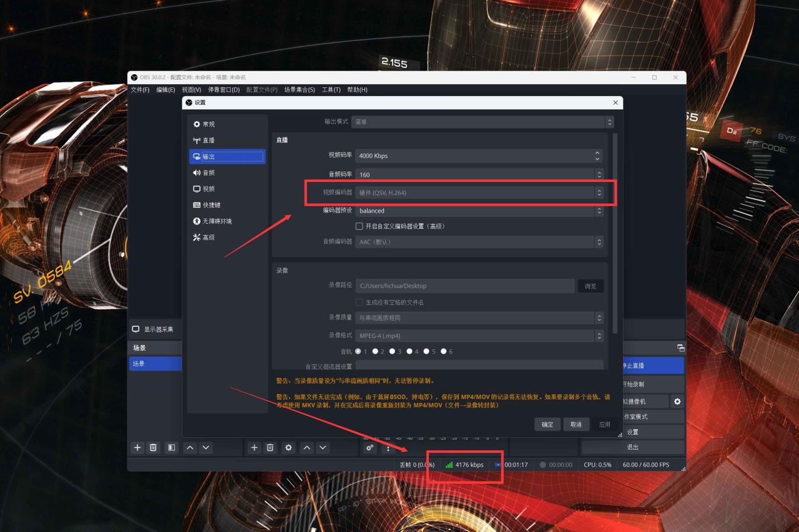This screenshot has height=532, width=799.
Task: Open the 场景集合(S) menu
Action: [x=300, y=90]
